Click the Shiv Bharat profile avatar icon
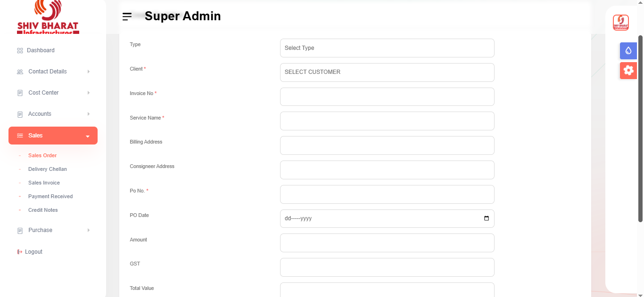 (x=620, y=23)
